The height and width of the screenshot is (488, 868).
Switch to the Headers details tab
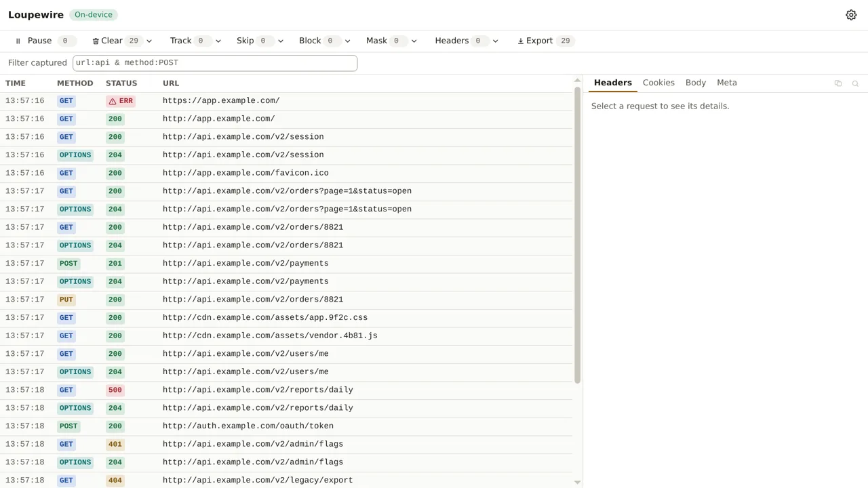[x=613, y=83]
